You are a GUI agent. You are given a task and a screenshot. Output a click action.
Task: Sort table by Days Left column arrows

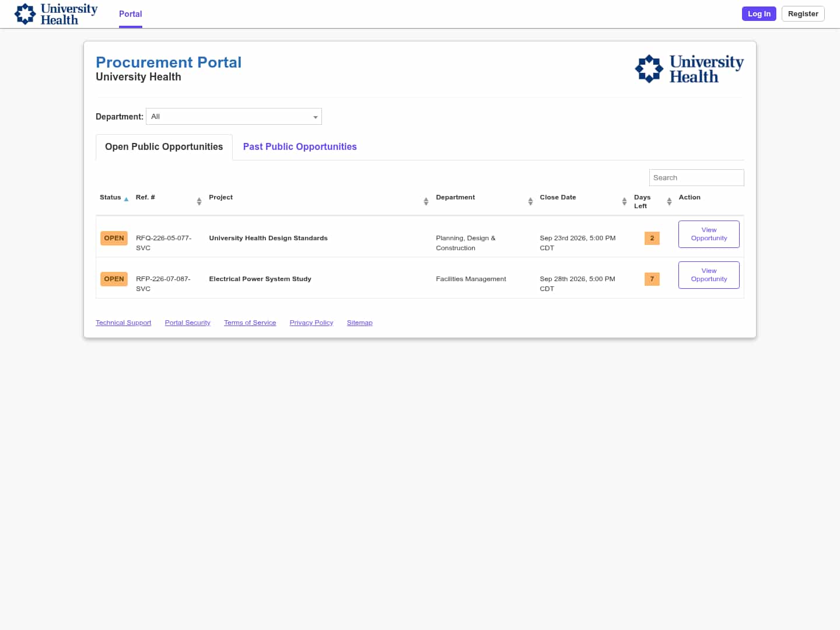point(669,201)
